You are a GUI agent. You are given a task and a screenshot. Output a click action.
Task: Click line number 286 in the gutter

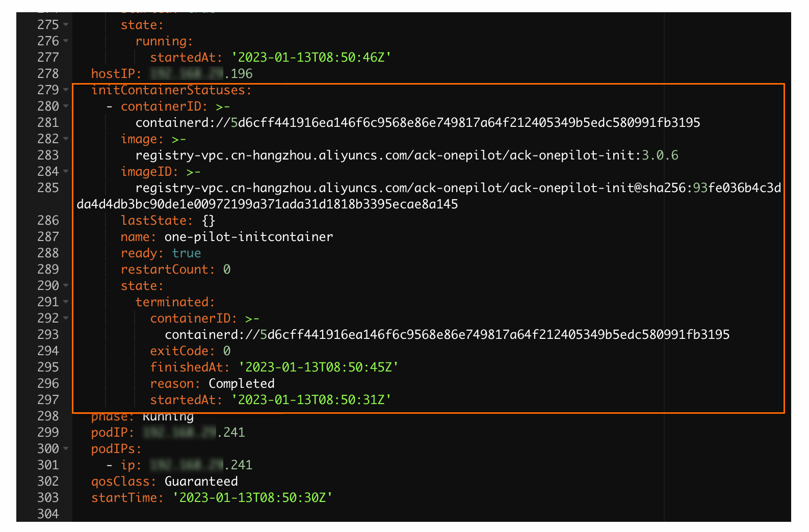48,220
